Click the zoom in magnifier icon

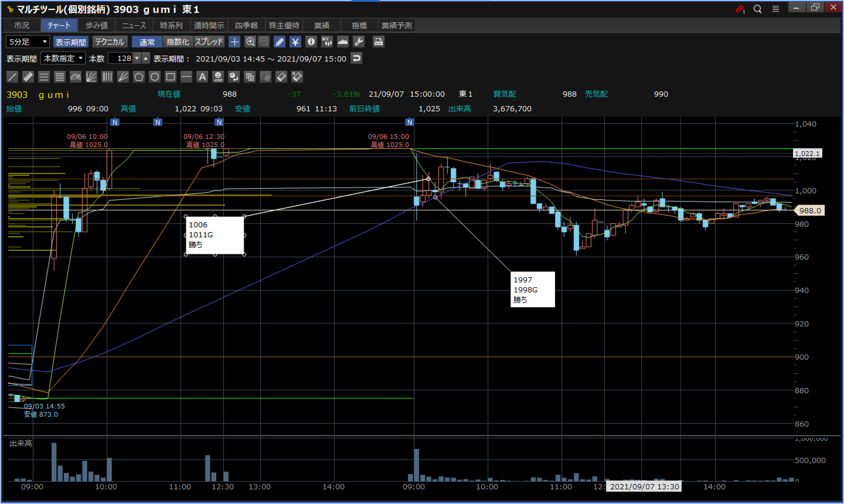(x=250, y=42)
